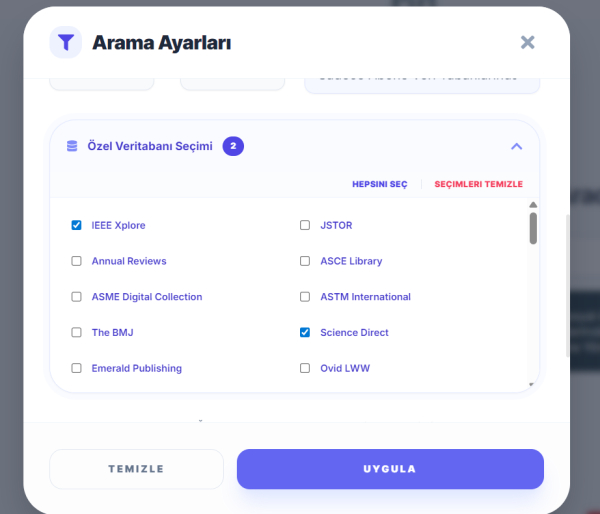Tick the ASME Digital Collection checkbox
Screen dimensions: 600x514
click(x=77, y=297)
